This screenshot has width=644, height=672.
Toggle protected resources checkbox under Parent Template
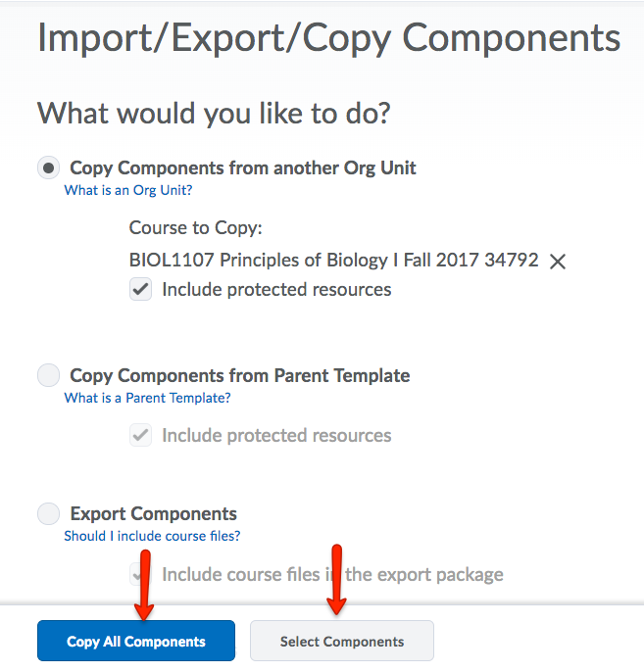(141, 436)
